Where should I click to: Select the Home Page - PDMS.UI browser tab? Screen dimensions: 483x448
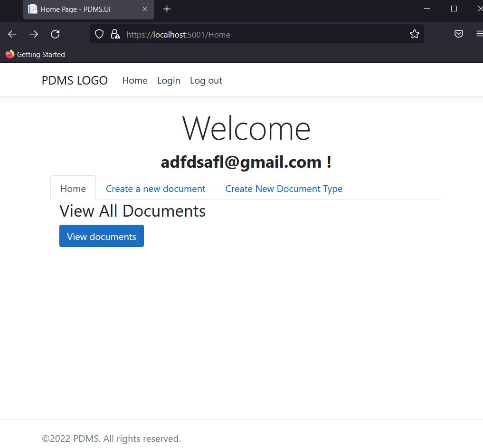tap(89, 10)
